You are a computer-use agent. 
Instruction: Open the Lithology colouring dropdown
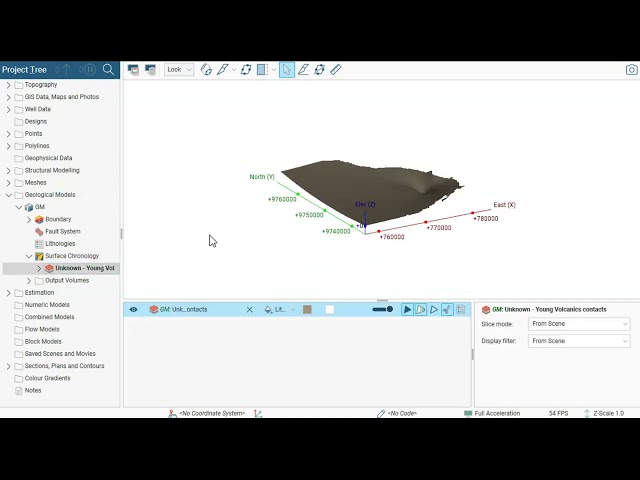click(x=280, y=310)
